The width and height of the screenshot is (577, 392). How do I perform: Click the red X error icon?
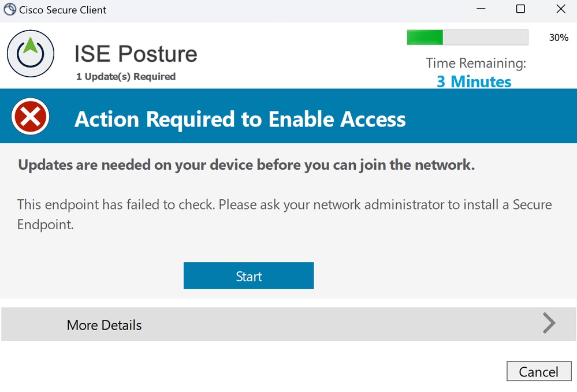tap(30, 116)
